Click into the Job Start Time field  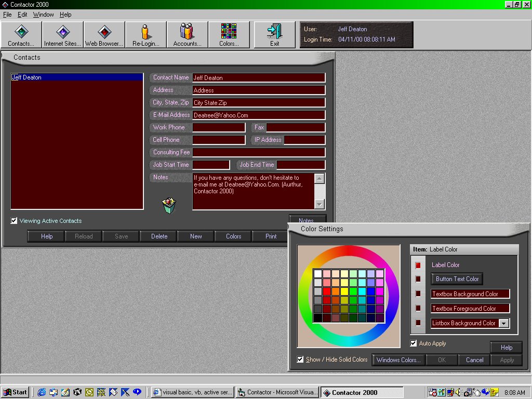click(x=211, y=165)
